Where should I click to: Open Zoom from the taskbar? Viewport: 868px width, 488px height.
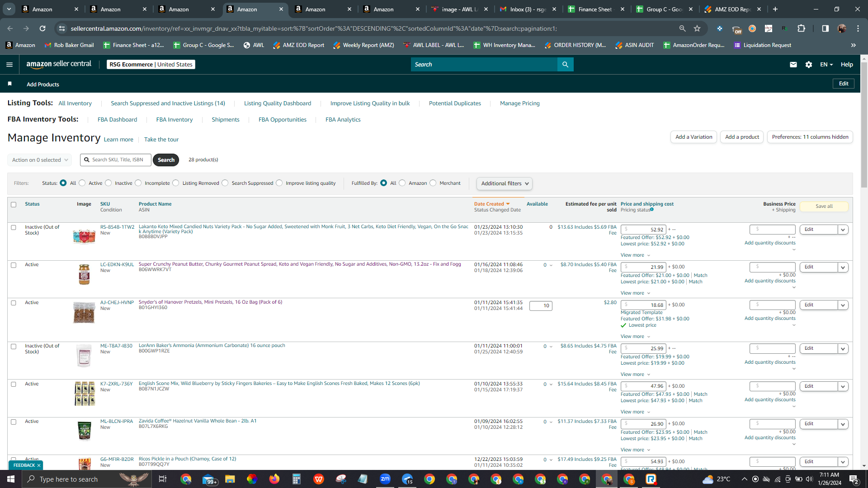tap(385, 479)
